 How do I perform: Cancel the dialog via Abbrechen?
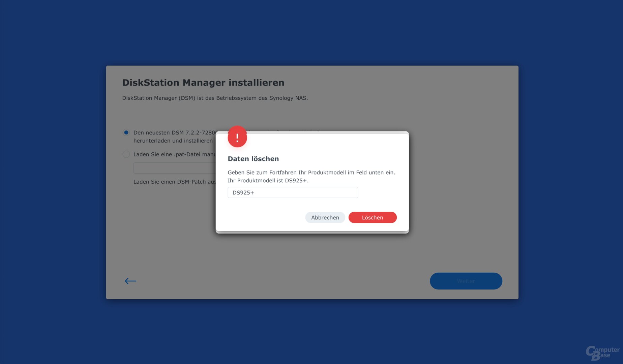325,217
